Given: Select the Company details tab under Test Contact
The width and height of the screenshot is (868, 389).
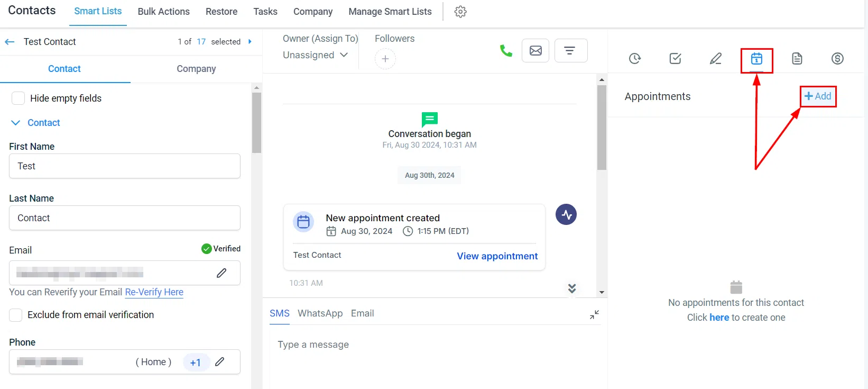Looking at the screenshot, I should pos(196,69).
